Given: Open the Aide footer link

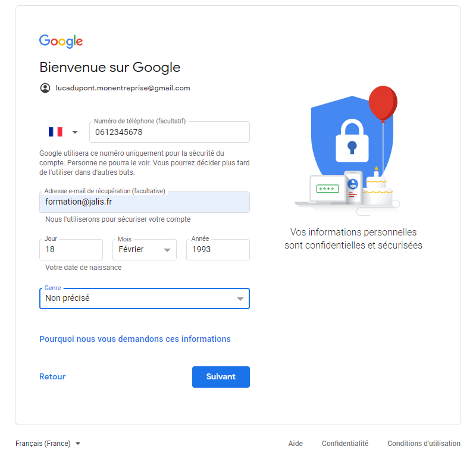Looking at the screenshot, I should pos(295,444).
